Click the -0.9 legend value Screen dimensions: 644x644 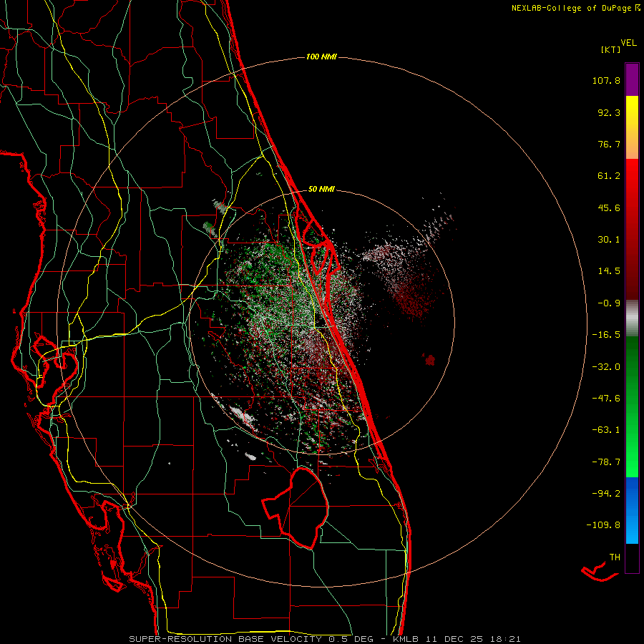(609, 303)
